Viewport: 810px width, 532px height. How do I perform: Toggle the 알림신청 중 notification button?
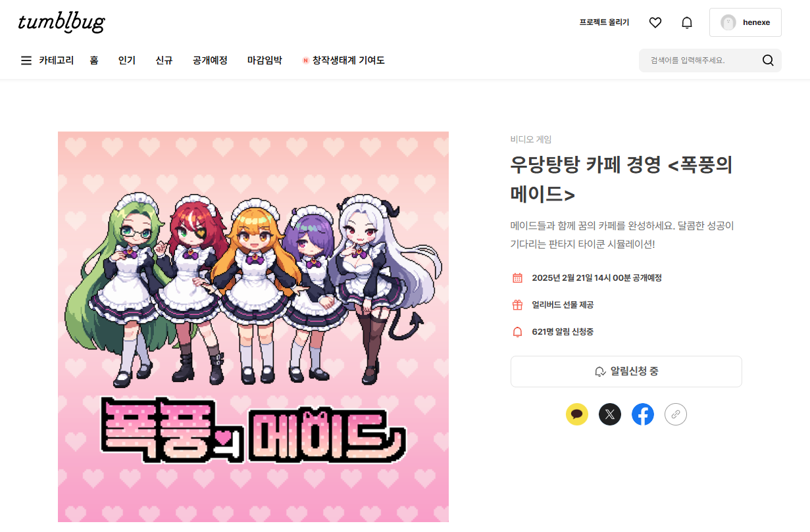coord(626,372)
